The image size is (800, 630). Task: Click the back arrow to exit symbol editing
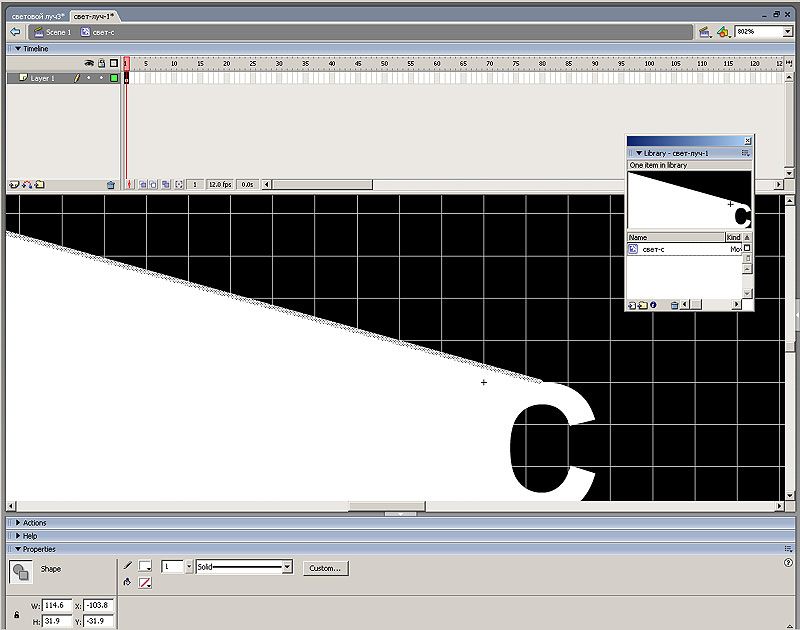coord(15,32)
